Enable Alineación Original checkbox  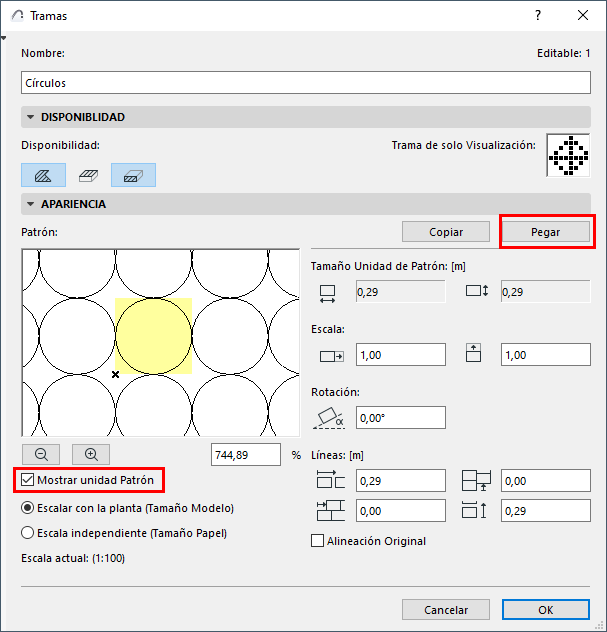(317, 541)
